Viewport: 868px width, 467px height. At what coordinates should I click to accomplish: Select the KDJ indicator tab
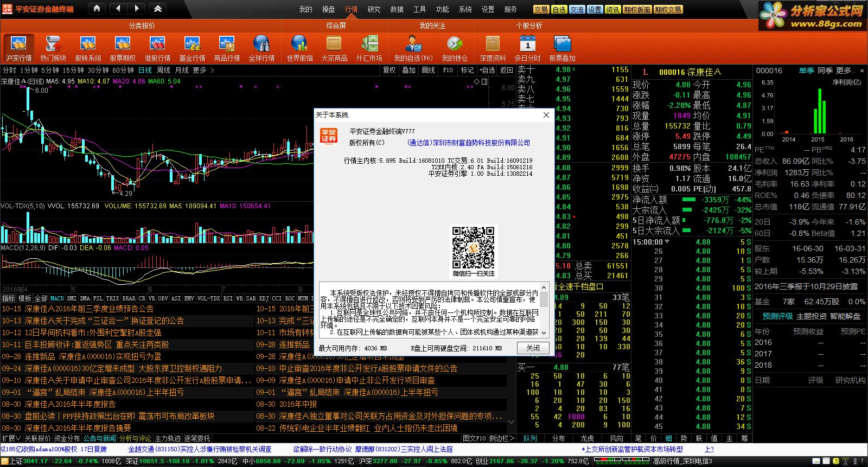click(x=264, y=298)
